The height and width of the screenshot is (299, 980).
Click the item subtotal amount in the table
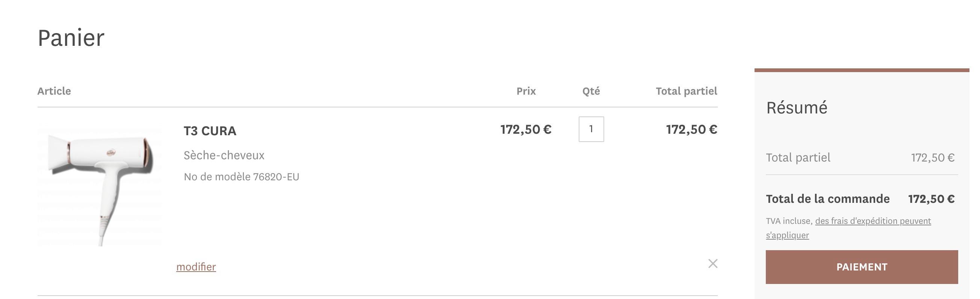[692, 129]
